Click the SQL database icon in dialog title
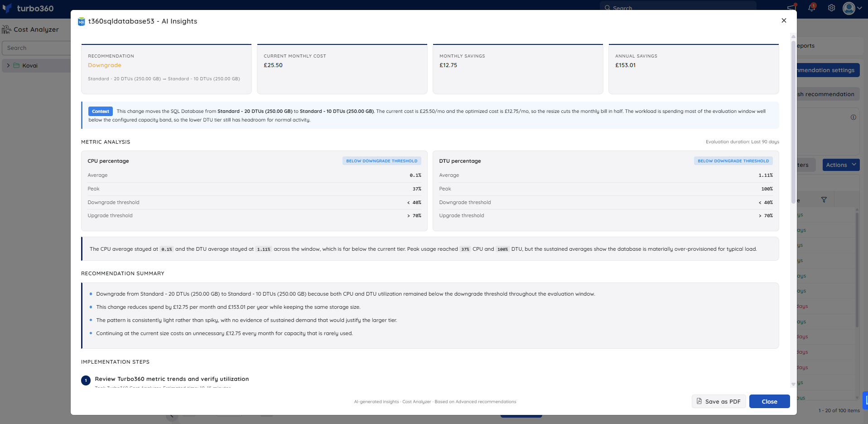Image resolution: width=868 pixels, height=424 pixels. [x=82, y=22]
